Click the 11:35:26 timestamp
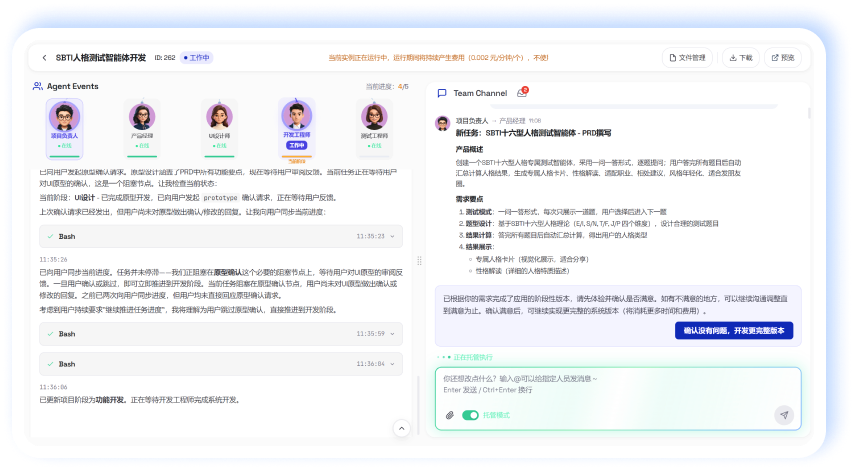The image size is (854, 470). [x=53, y=260]
